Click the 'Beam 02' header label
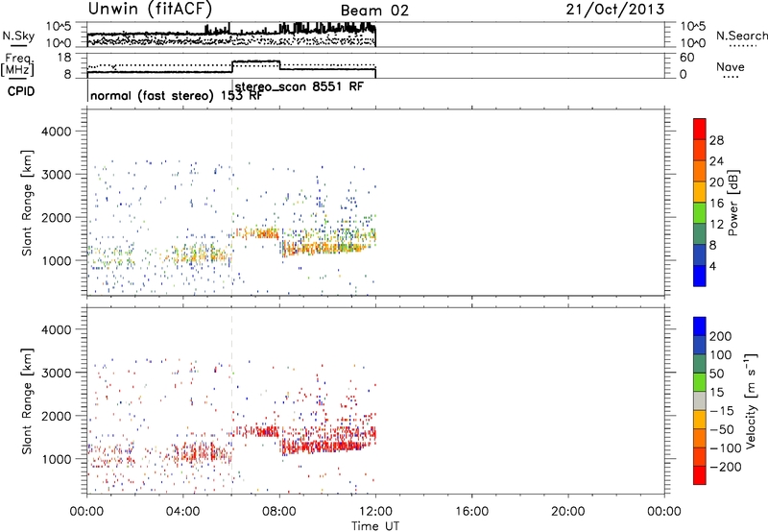The image size is (768, 532). pyautogui.click(x=374, y=11)
